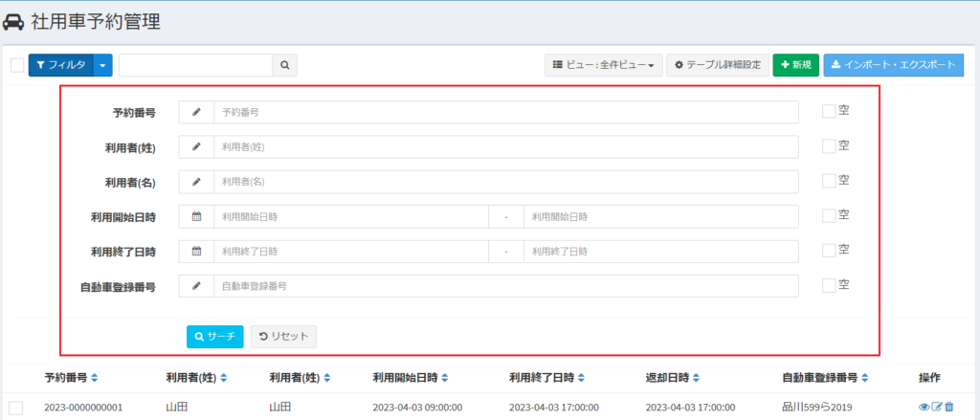This screenshot has width=980, height=420.
Task: Sort by the 予約番号 column arrows
Action: [x=95, y=378]
